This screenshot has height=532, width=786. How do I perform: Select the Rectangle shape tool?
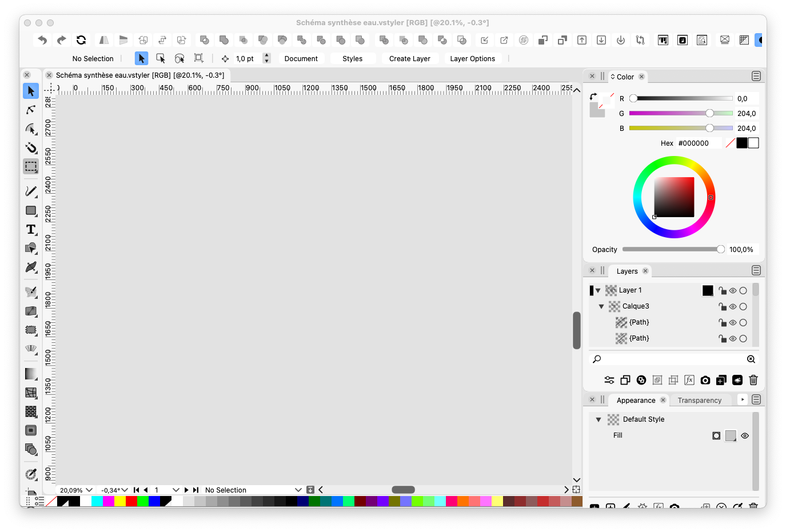(x=31, y=211)
